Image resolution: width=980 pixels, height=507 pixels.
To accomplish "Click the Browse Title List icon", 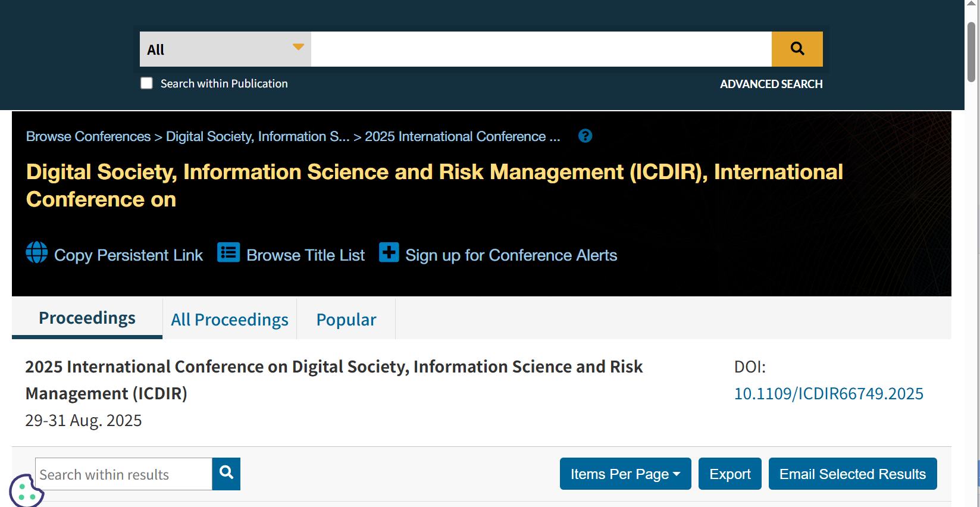I will coord(228,252).
